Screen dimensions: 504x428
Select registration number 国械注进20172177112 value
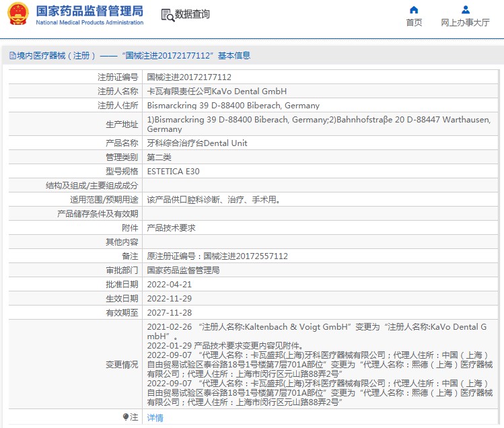[189, 77]
